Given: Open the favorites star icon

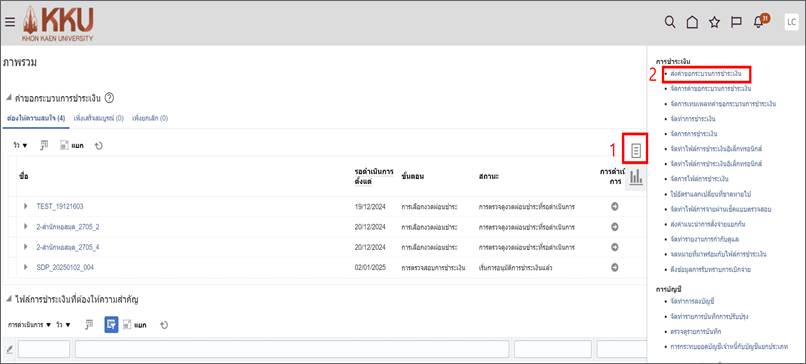Looking at the screenshot, I should [x=714, y=22].
